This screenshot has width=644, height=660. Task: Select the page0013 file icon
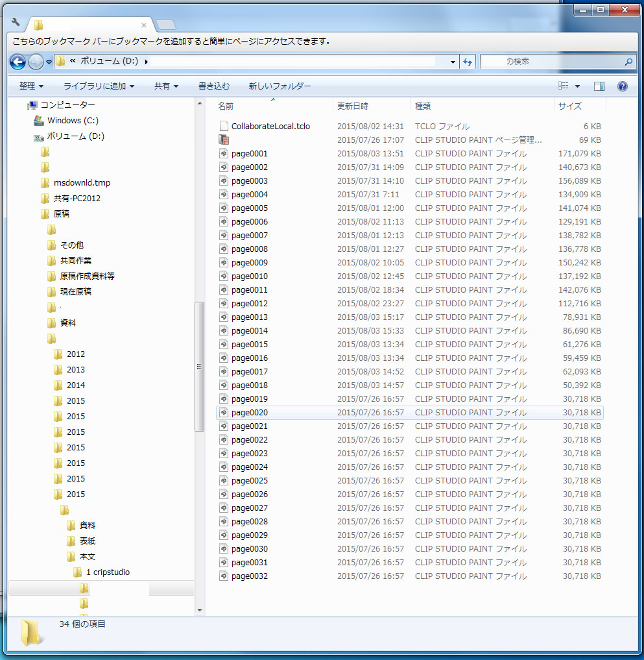[x=224, y=317]
